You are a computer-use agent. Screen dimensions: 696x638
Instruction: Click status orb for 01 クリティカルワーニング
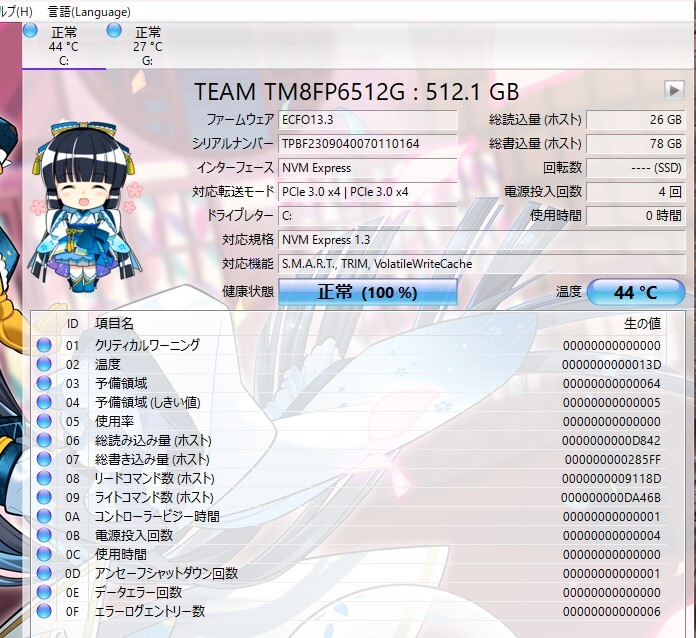44,345
